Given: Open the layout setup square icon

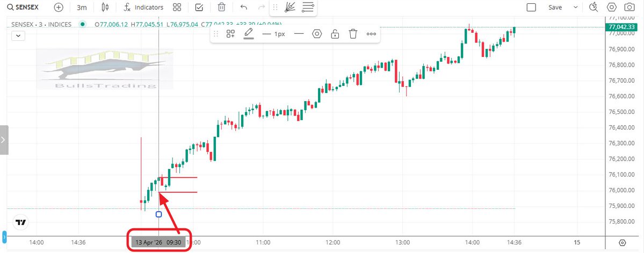Looking at the screenshot, I should 531,7.
